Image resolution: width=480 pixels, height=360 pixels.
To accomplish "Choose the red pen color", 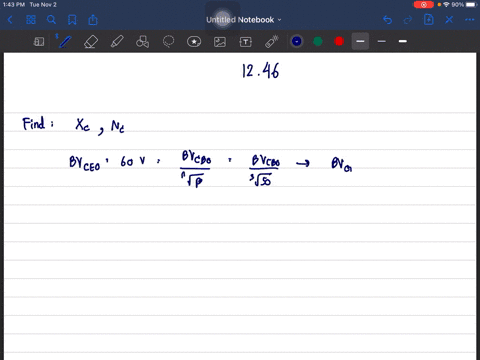I will (x=339, y=41).
